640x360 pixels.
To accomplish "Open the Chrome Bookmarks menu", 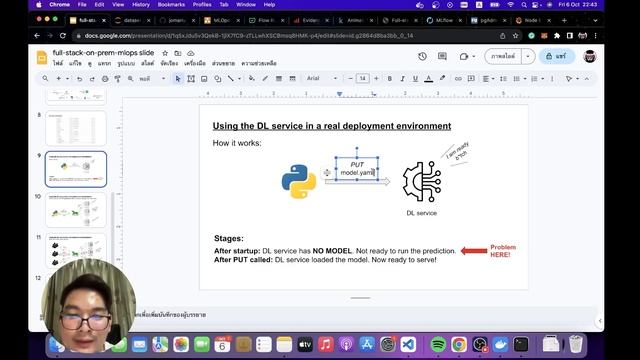I will click(171, 4).
